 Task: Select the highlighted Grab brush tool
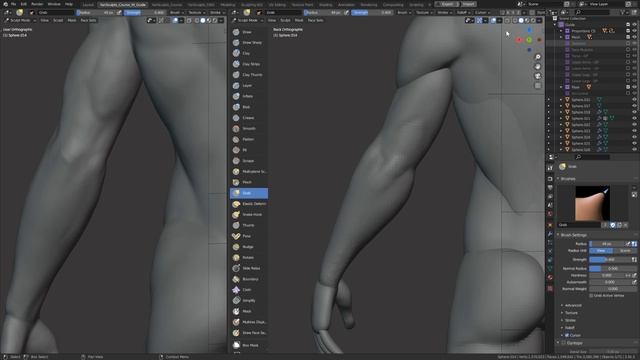(x=249, y=193)
